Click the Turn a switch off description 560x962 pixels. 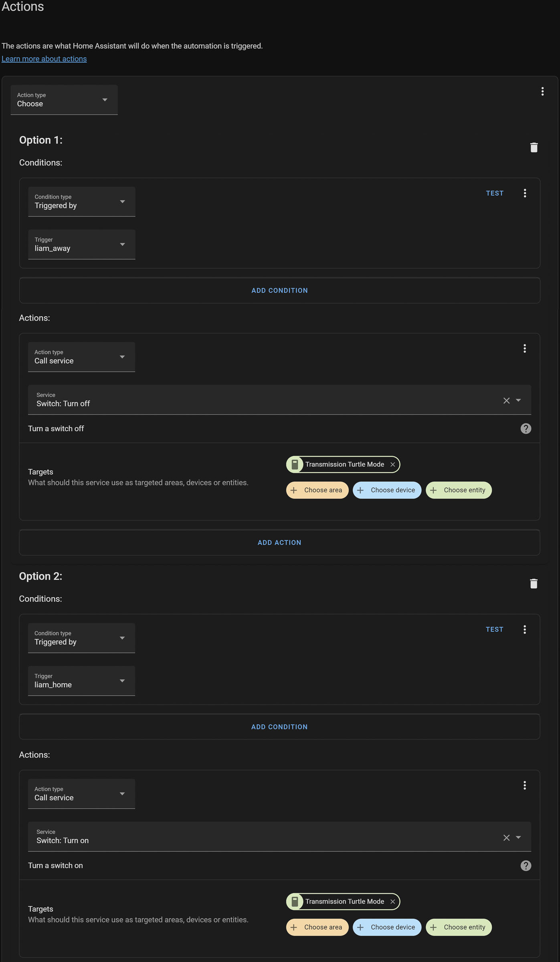click(x=56, y=428)
